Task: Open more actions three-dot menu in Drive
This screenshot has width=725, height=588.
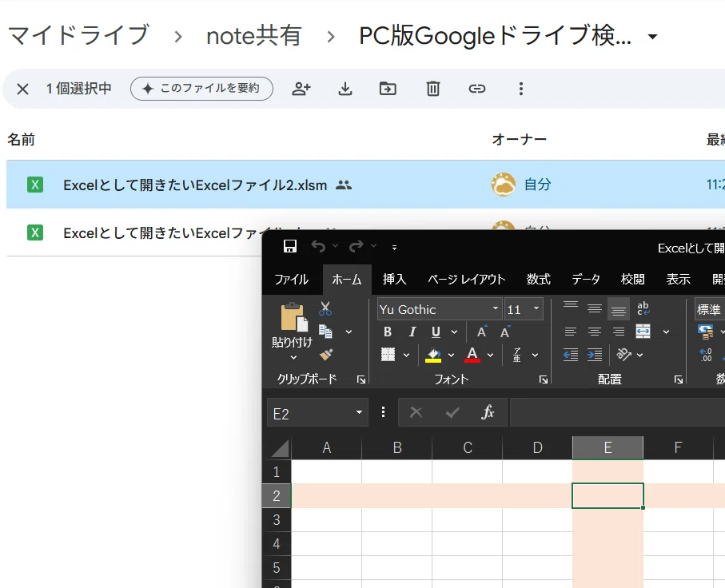Action: [x=520, y=89]
